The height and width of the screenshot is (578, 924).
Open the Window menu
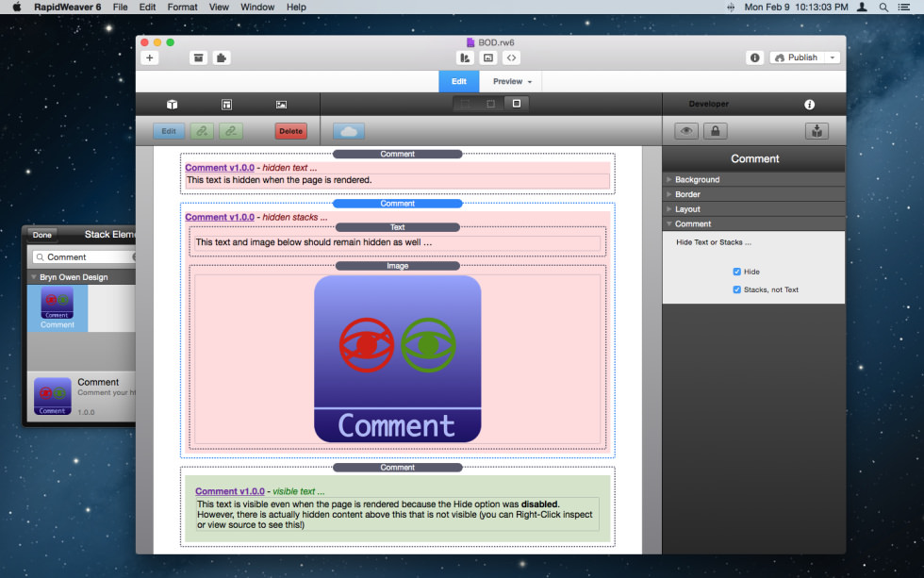(x=256, y=7)
